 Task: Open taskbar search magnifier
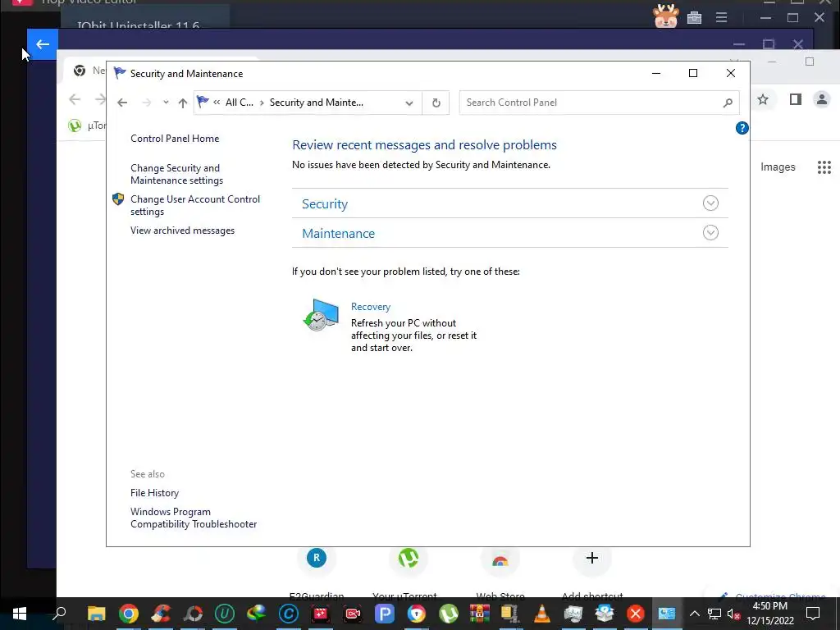pos(59,614)
